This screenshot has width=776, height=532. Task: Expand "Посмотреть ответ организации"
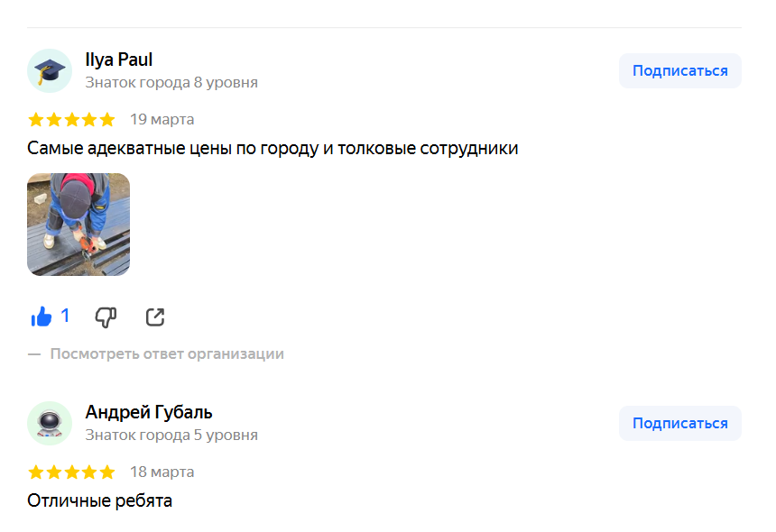(167, 354)
